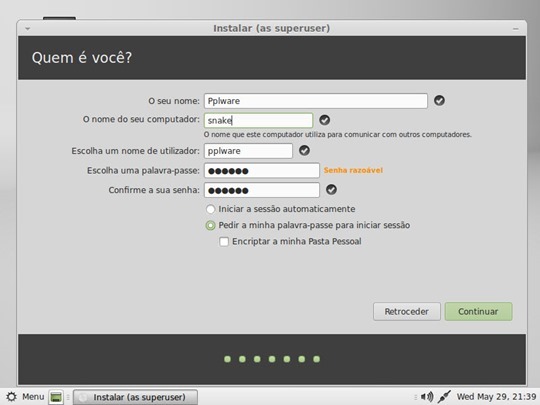Click the Menu gear icon in taskbar

[11, 397]
